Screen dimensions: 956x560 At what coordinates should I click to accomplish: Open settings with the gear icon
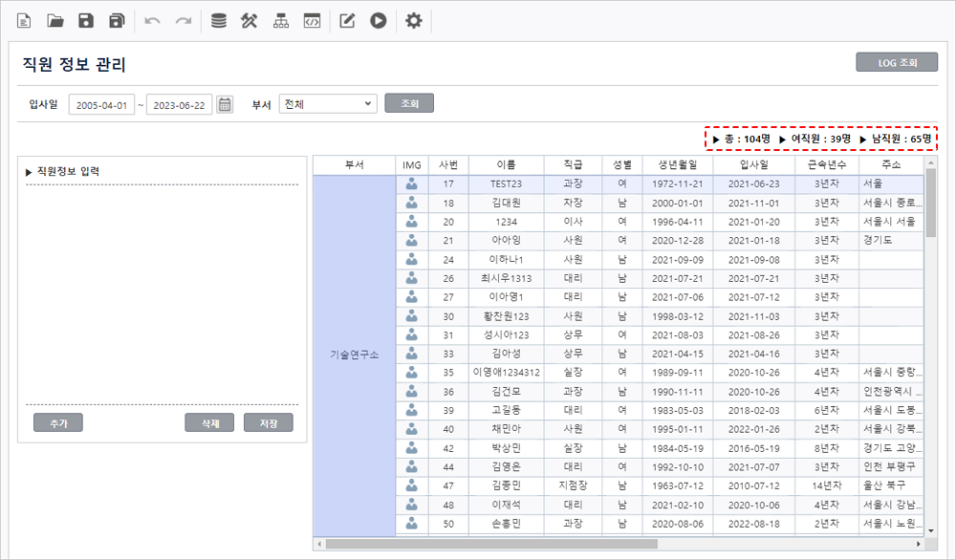[413, 21]
